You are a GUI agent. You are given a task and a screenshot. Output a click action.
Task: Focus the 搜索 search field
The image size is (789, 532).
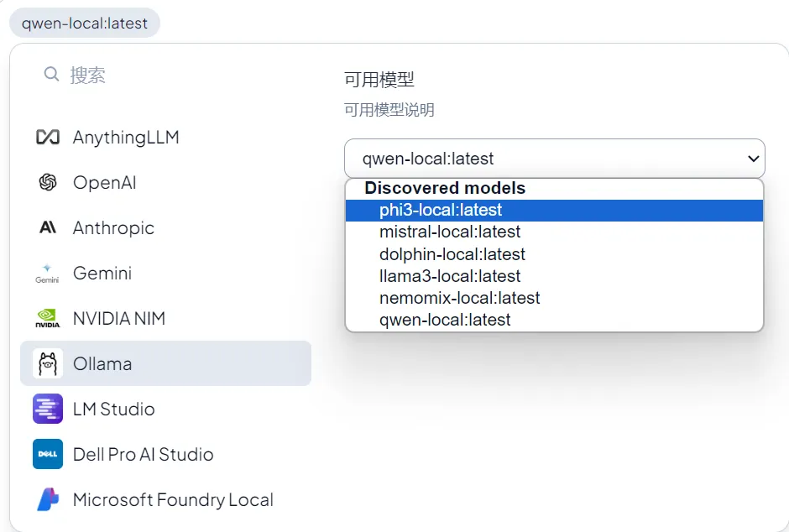coord(166,76)
